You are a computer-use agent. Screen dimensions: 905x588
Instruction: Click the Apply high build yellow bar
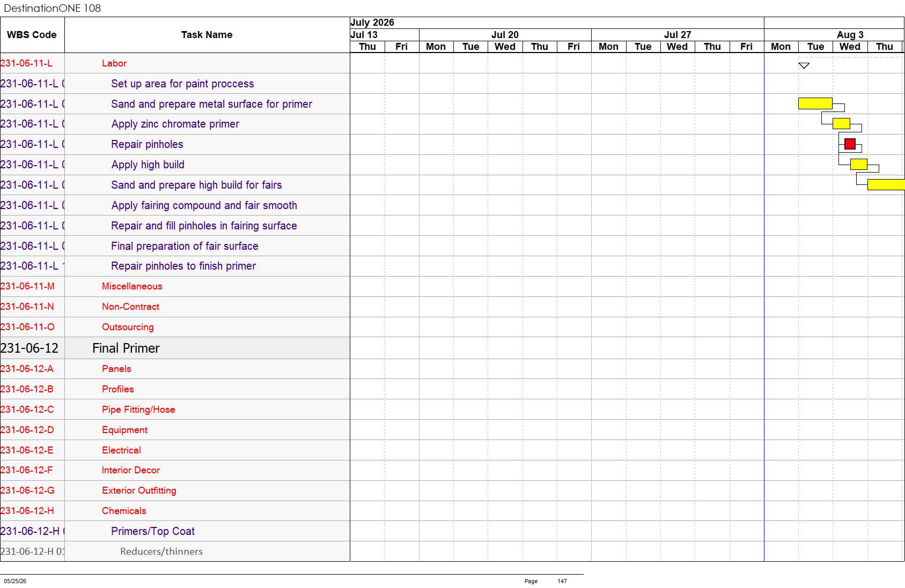click(858, 164)
